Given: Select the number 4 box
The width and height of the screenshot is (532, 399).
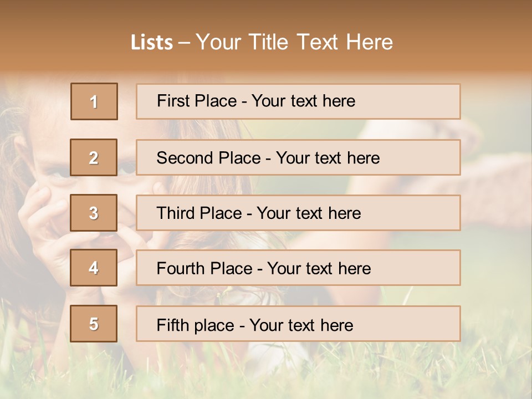Looking at the screenshot, I should [x=94, y=268].
